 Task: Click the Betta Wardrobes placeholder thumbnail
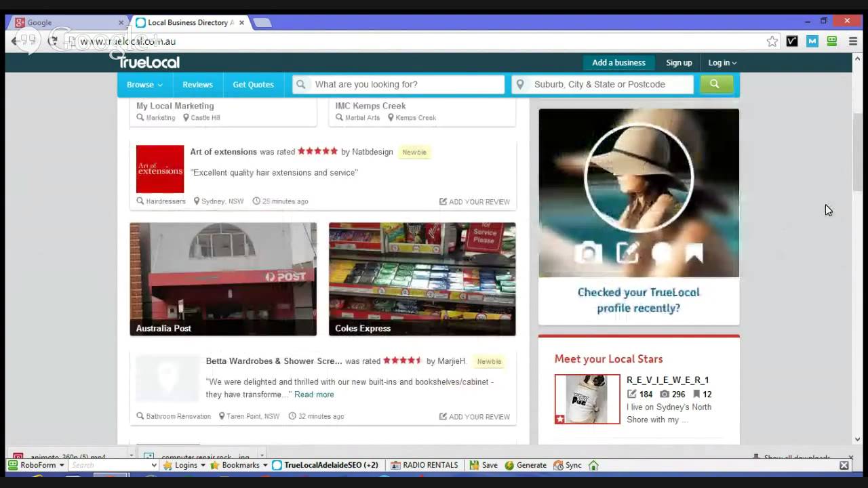click(x=168, y=378)
